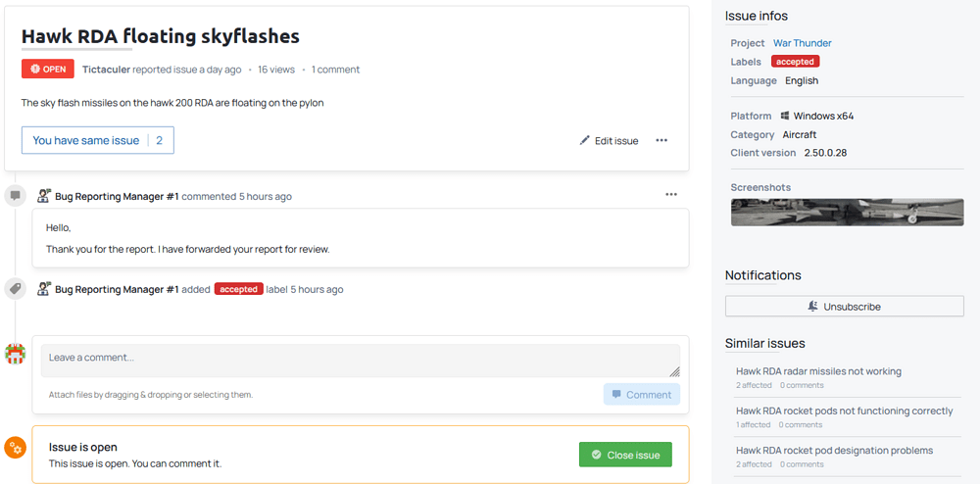Image resolution: width=980 pixels, height=484 pixels.
Task: Click the Edit issue pencil button
Action: pyautogui.click(x=609, y=140)
